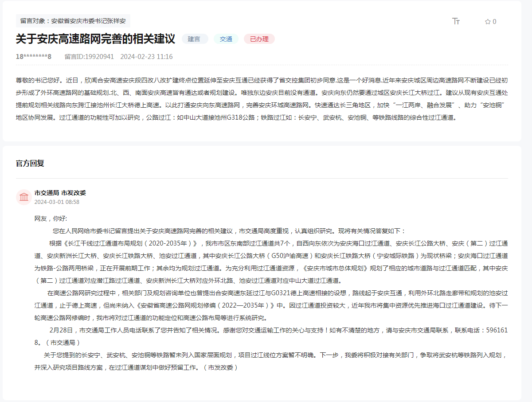Click the 已办理 status tag
This screenshot has height=402, width=532.
259,39
